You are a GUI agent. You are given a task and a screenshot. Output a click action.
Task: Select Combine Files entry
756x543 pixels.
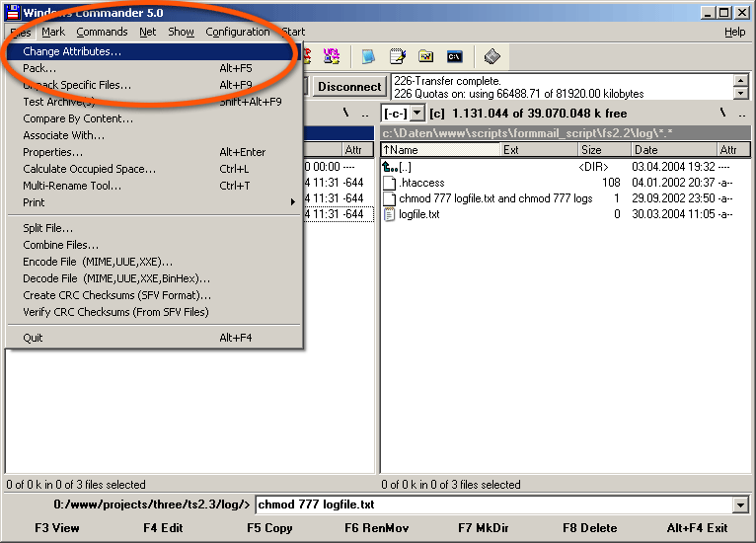pyautogui.click(x=154, y=245)
